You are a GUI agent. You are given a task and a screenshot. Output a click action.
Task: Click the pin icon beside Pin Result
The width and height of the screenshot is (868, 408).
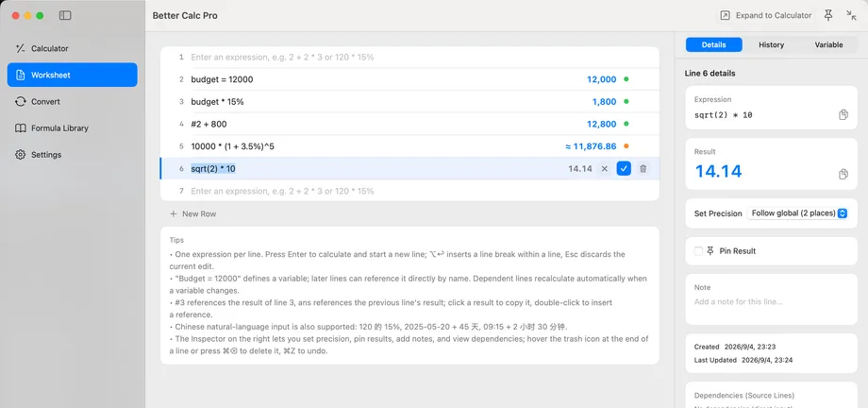710,251
